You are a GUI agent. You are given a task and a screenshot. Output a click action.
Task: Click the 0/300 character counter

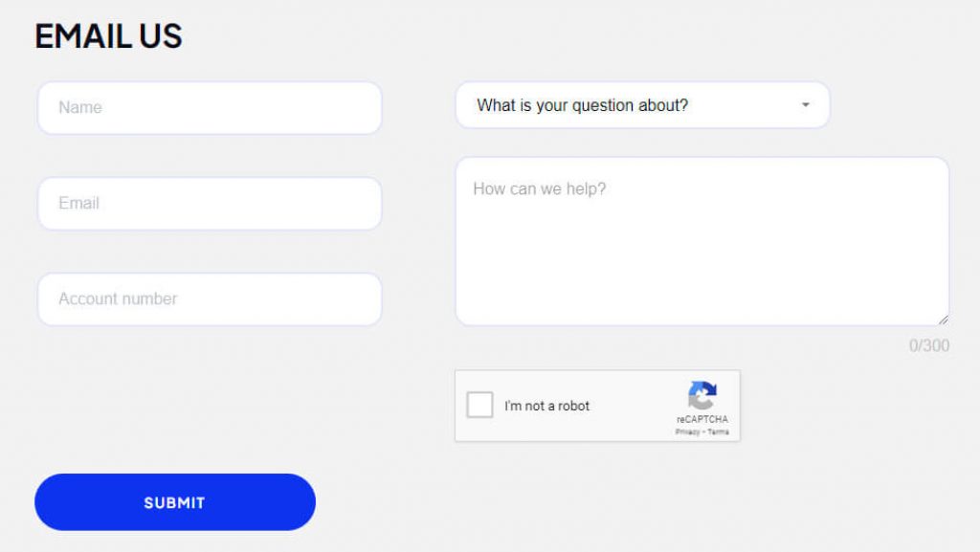pyautogui.click(x=929, y=346)
